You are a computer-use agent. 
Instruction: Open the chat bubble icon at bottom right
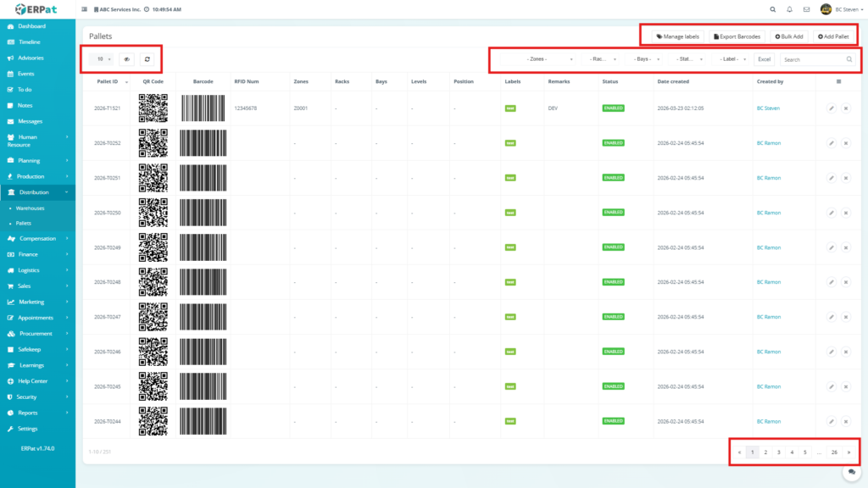coord(851,471)
